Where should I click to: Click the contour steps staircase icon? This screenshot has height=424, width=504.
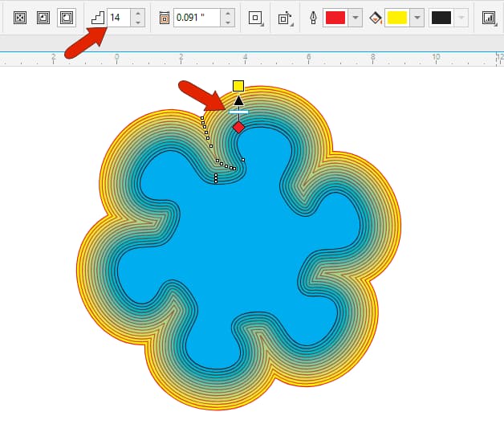click(97, 17)
